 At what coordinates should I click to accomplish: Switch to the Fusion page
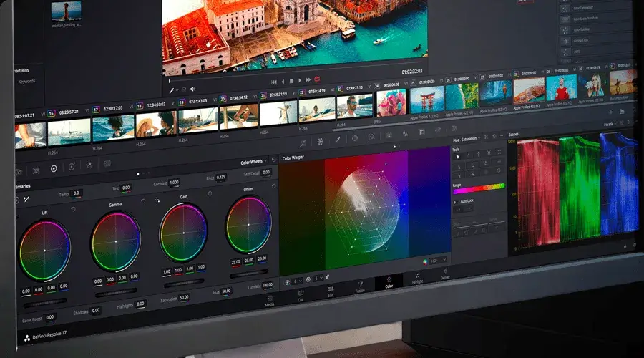[x=360, y=287]
